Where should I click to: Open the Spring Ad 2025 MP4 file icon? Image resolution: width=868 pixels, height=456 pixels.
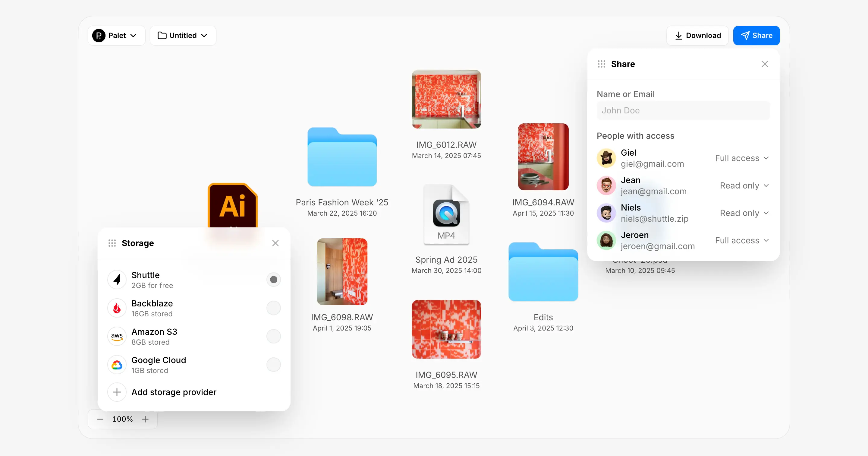(446, 214)
